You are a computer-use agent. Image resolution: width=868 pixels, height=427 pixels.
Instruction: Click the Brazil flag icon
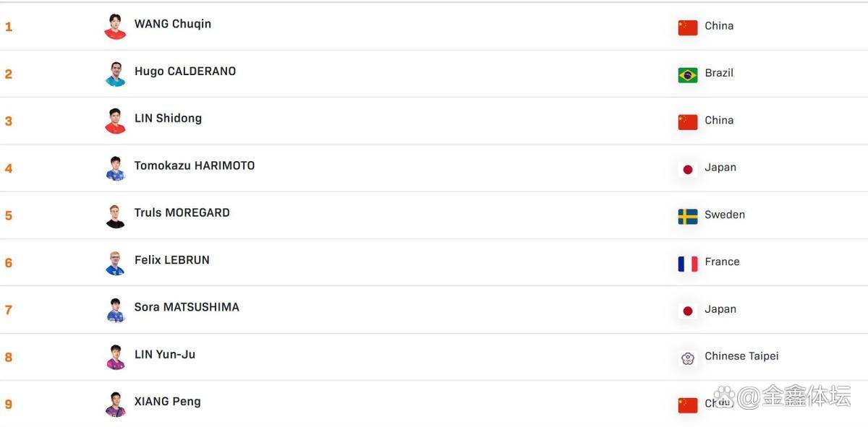[x=688, y=74]
